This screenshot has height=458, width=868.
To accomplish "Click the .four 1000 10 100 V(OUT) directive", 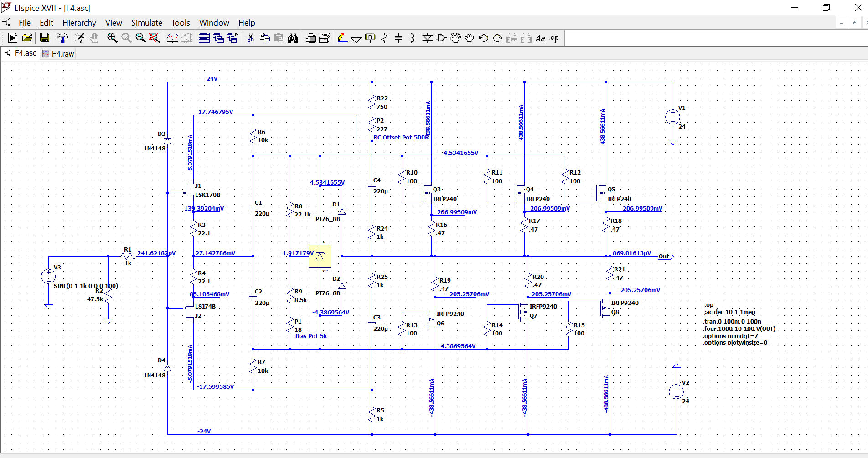I will [x=739, y=329].
